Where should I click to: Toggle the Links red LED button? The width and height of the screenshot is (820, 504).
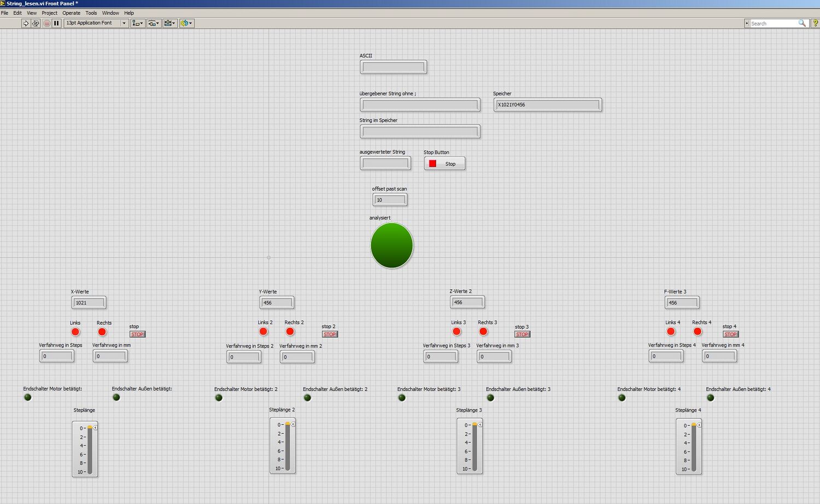click(75, 332)
